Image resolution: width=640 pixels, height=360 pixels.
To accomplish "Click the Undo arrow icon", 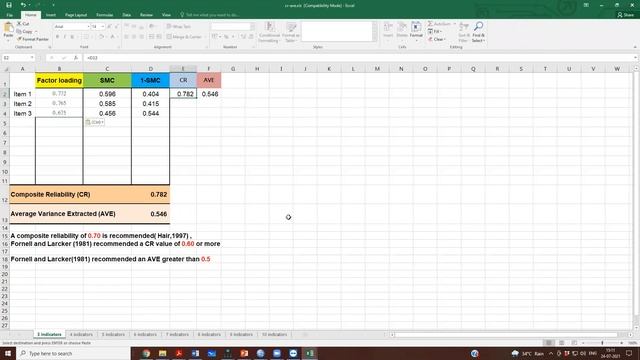I will (x=23, y=5).
